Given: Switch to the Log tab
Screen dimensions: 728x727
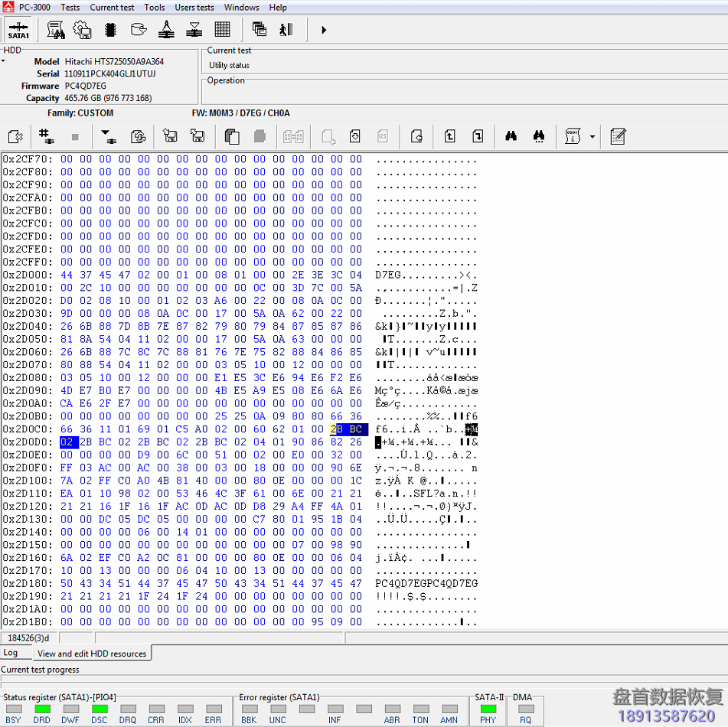Looking at the screenshot, I should 11,653.
